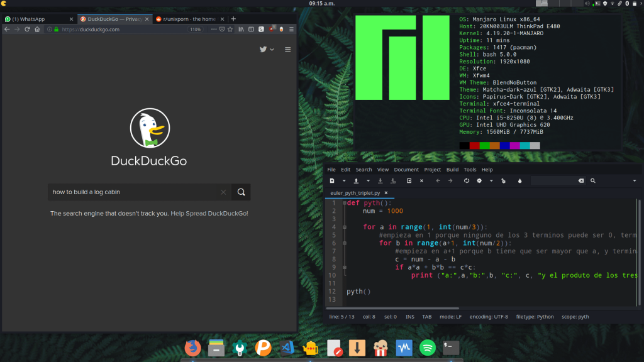Click the DuckDuckGo search magnifier button
644x362 pixels.
click(241, 192)
